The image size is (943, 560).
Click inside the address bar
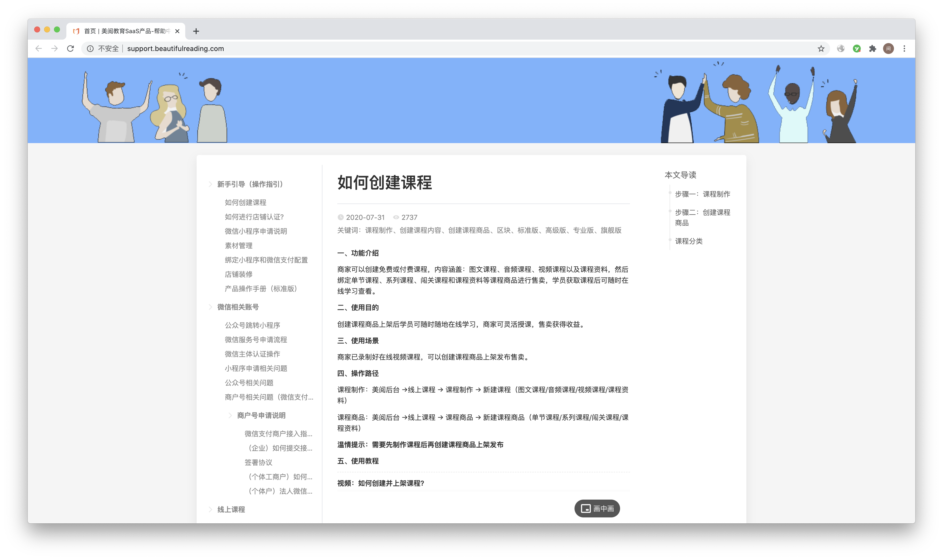coord(264,48)
